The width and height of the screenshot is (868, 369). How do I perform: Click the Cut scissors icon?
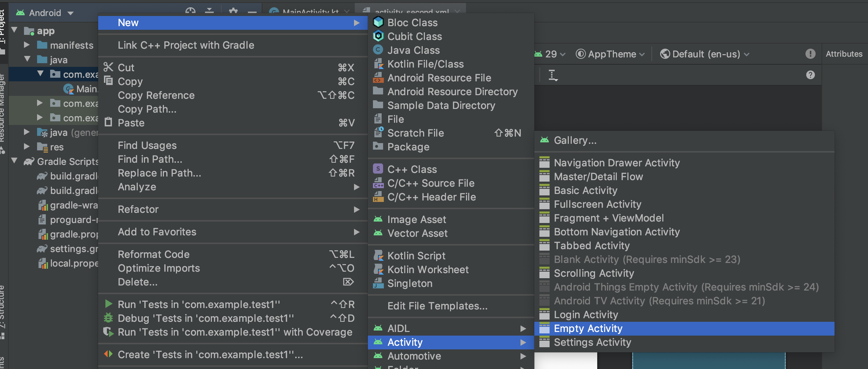click(x=108, y=67)
